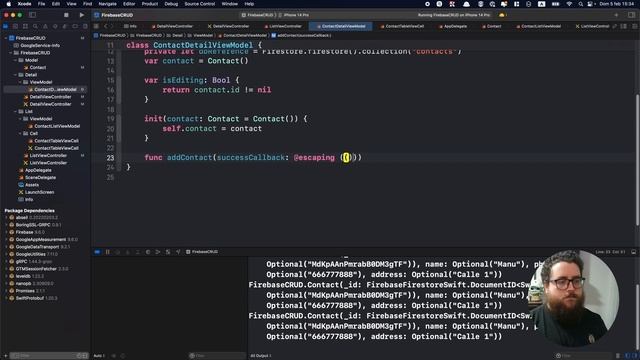The height and width of the screenshot is (360, 640).
Task: Hide the debug area with the bottom-right button
Action: 633,252
